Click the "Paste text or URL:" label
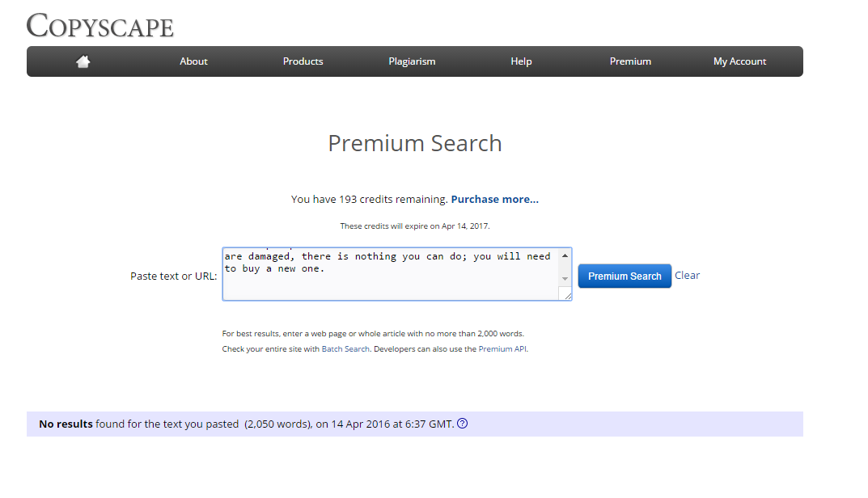 click(173, 276)
